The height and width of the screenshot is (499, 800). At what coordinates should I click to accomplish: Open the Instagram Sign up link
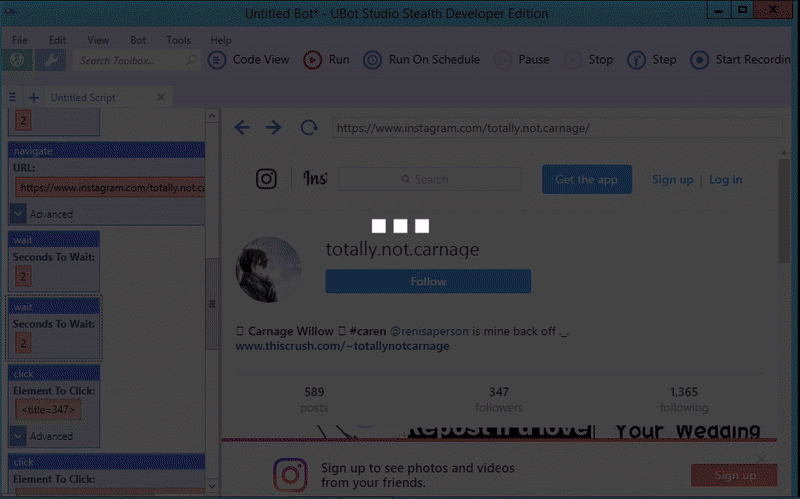pyautogui.click(x=672, y=180)
